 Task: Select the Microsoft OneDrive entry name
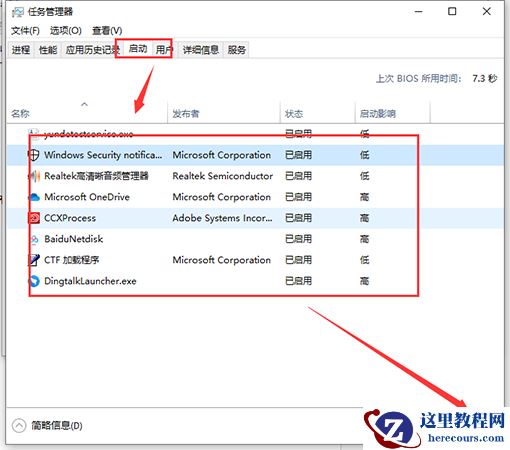[87, 197]
